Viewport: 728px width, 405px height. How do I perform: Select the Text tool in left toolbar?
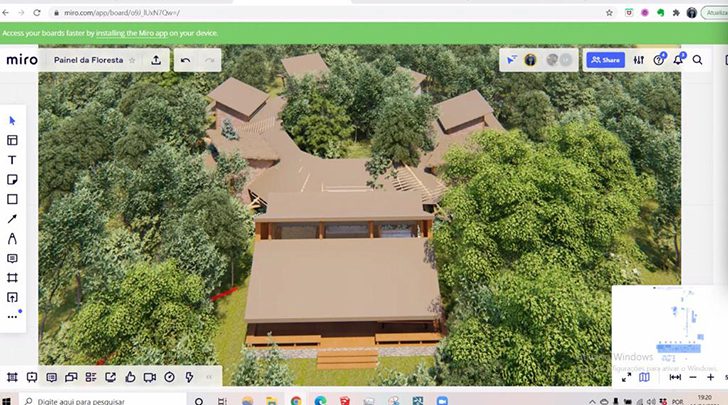tap(13, 160)
